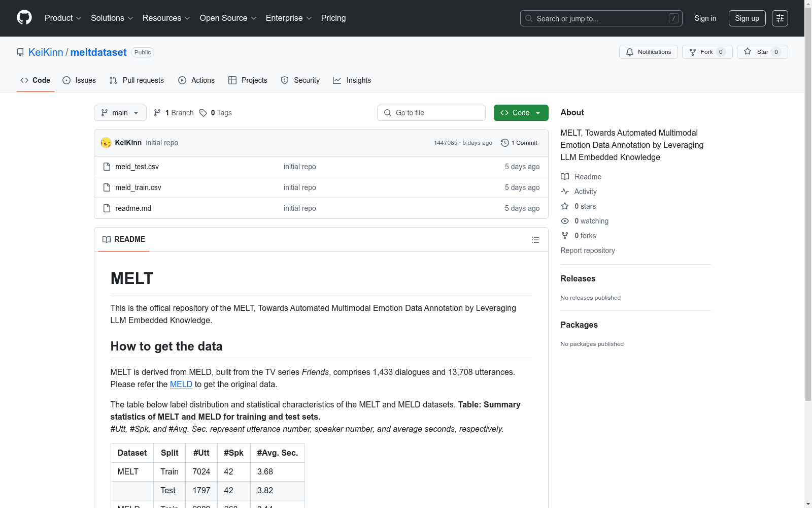Open the Pricing page

pos(333,18)
